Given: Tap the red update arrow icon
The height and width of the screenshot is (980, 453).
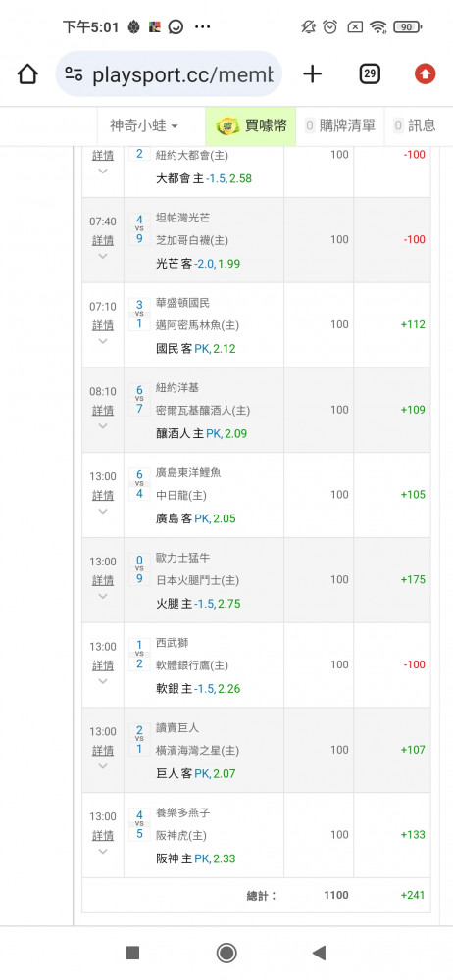Looking at the screenshot, I should [x=425, y=74].
